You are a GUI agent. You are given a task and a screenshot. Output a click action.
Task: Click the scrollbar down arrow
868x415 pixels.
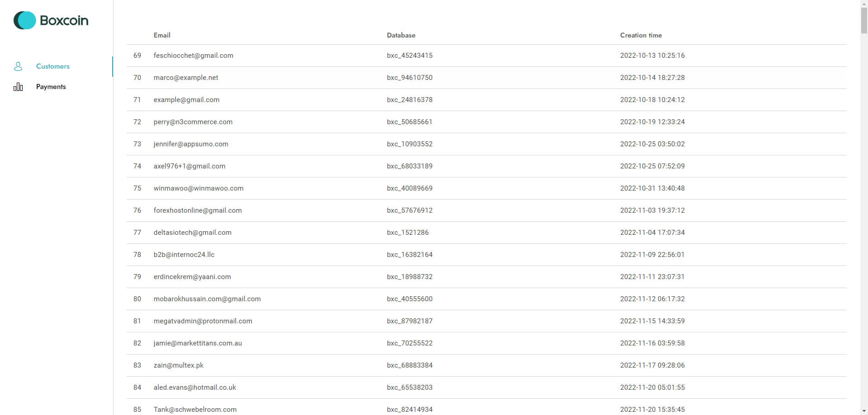click(x=864, y=411)
